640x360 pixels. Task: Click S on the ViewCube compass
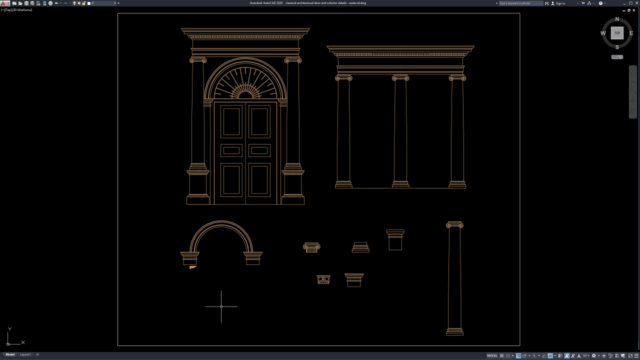[617, 47]
